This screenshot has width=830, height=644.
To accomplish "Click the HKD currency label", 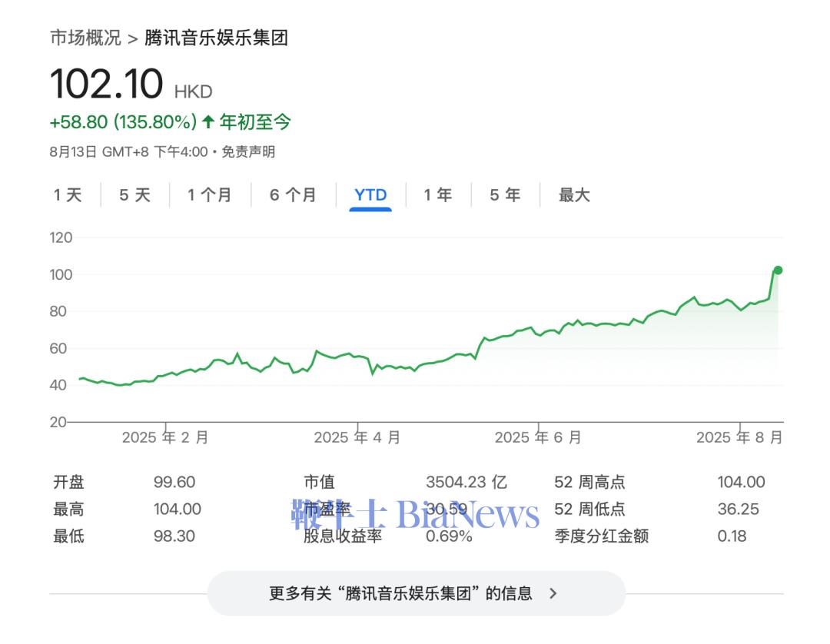I will point(193,92).
